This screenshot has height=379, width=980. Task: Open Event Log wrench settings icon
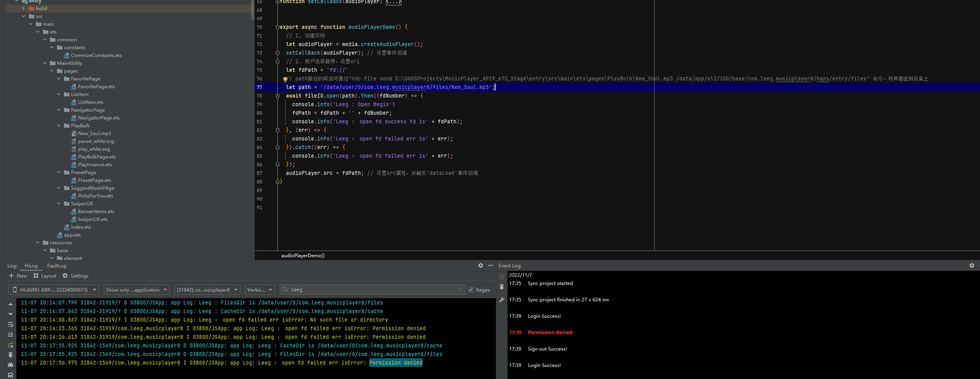(x=502, y=300)
